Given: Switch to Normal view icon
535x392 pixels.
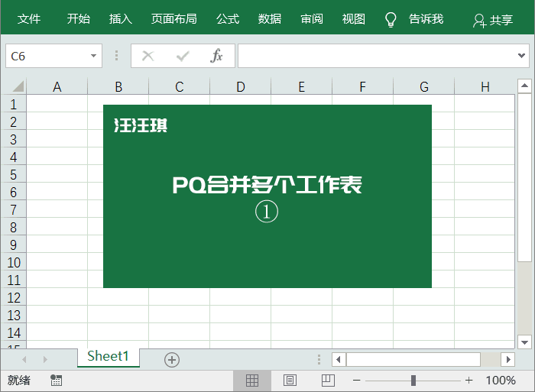Looking at the screenshot, I should click(x=252, y=380).
